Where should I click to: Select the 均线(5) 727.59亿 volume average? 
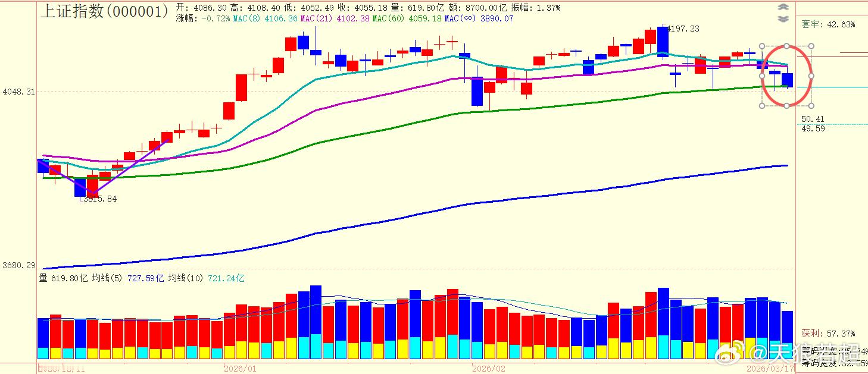pos(128,278)
